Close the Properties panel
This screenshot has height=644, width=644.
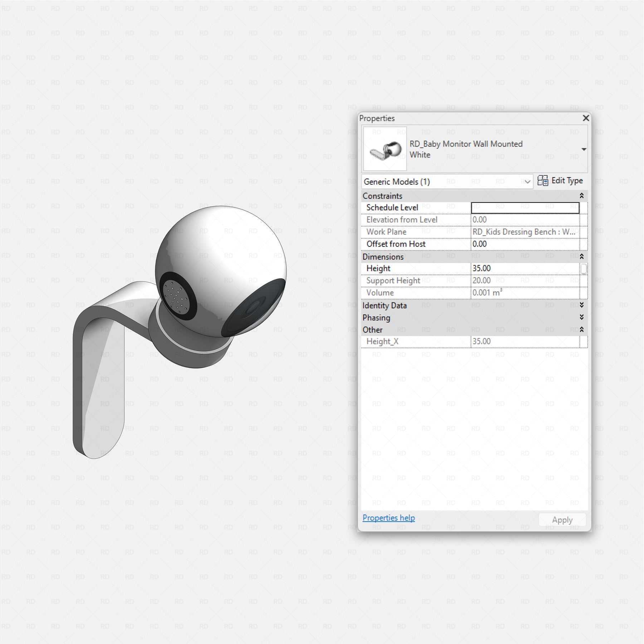pyautogui.click(x=586, y=118)
